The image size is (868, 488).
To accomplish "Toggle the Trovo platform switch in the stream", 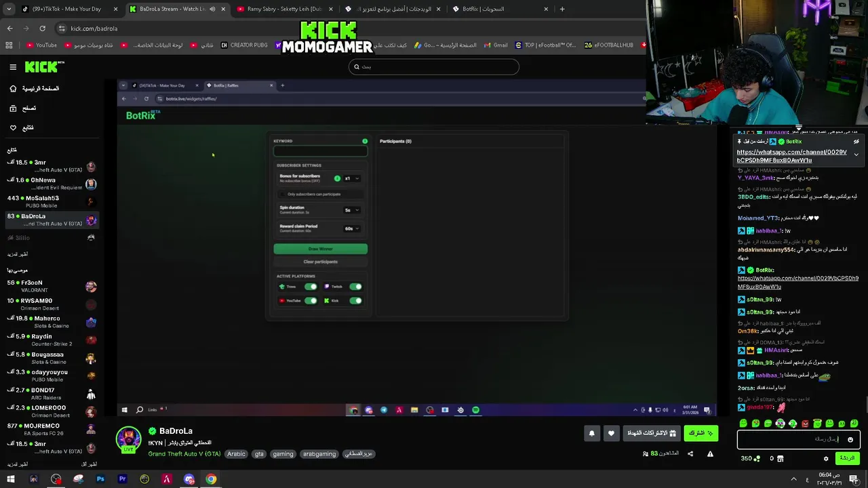I will 311,287.
